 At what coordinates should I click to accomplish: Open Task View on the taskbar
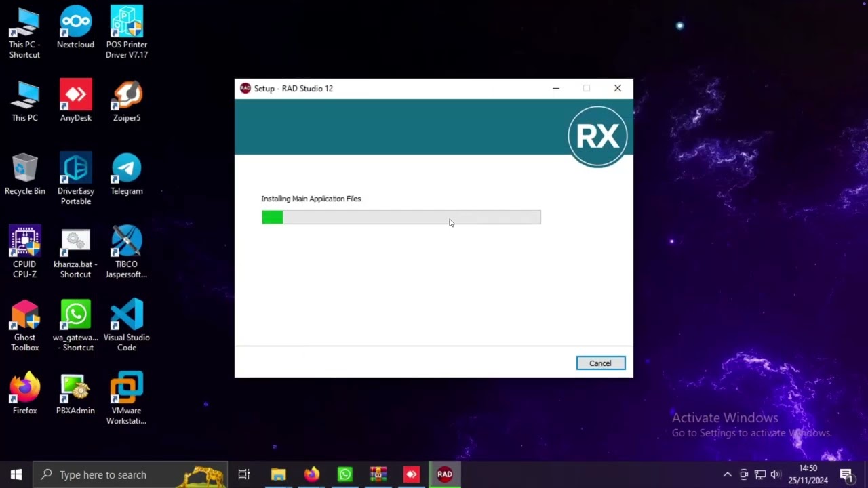244,474
